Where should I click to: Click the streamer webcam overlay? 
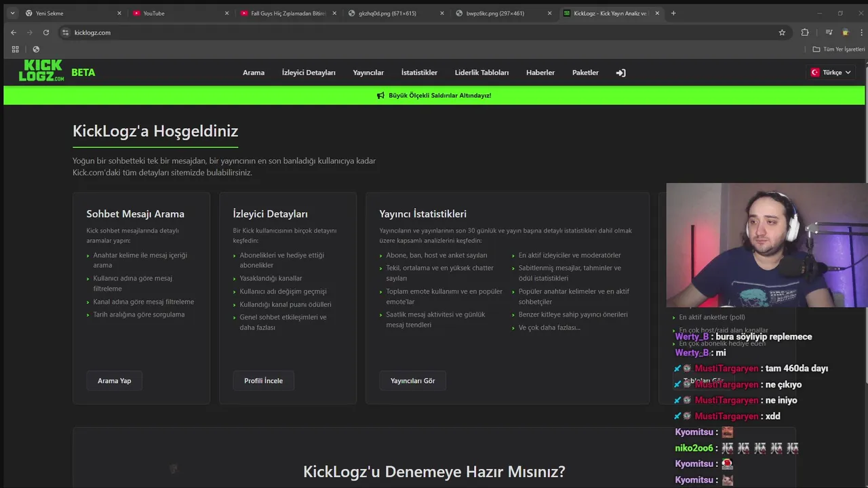point(766,245)
